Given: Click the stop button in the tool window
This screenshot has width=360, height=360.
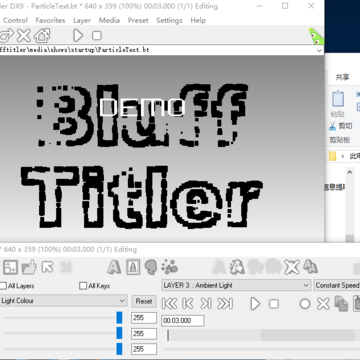Looking at the screenshot, I should tap(274, 304).
